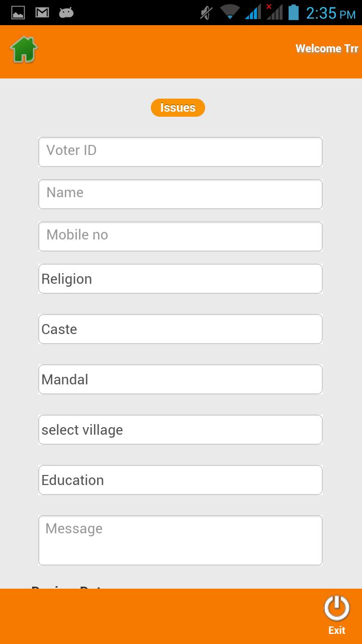Open the Religion dropdown
This screenshot has height=644, width=362.
click(180, 279)
